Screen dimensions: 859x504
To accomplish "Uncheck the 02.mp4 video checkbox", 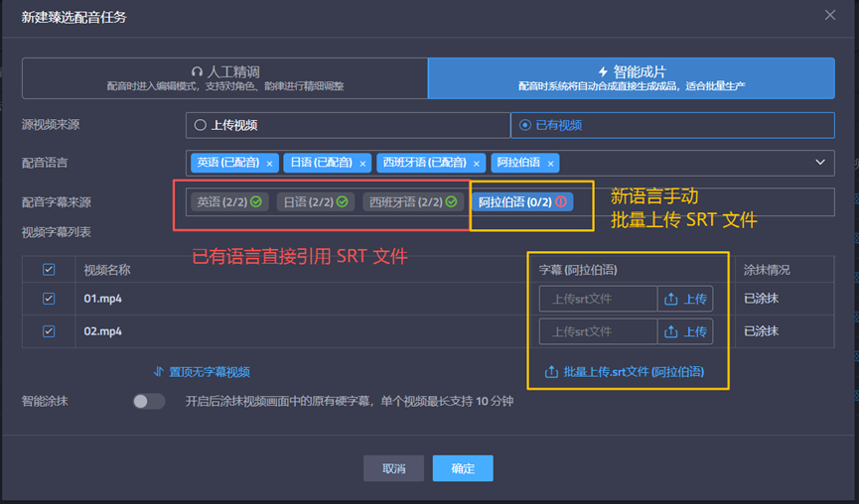I will [x=49, y=330].
